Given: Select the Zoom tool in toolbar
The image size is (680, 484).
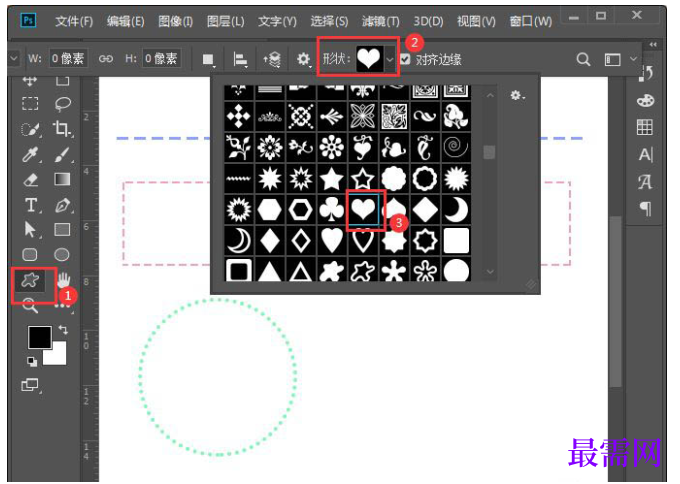Looking at the screenshot, I should [30, 305].
